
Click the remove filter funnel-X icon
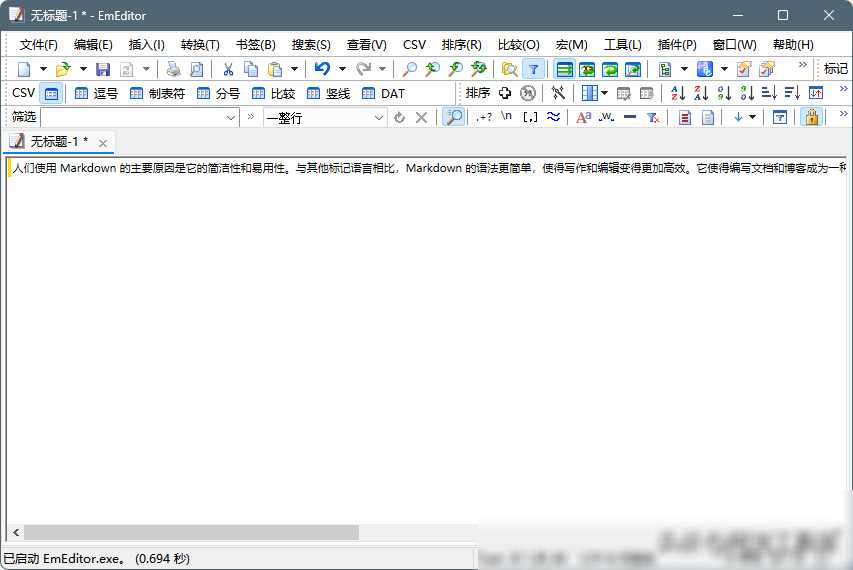tap(653, 117)
